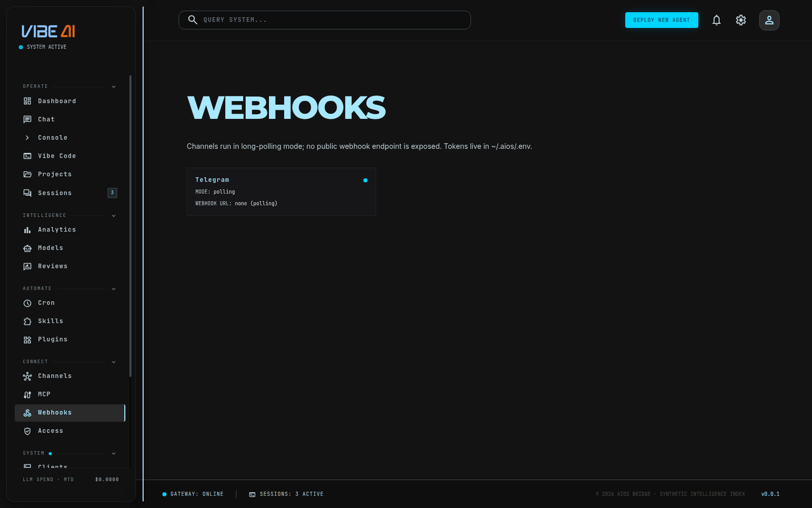Click the VIBE AI logo
The height and width of the screenshot is (508, 812).
[48, 31]
